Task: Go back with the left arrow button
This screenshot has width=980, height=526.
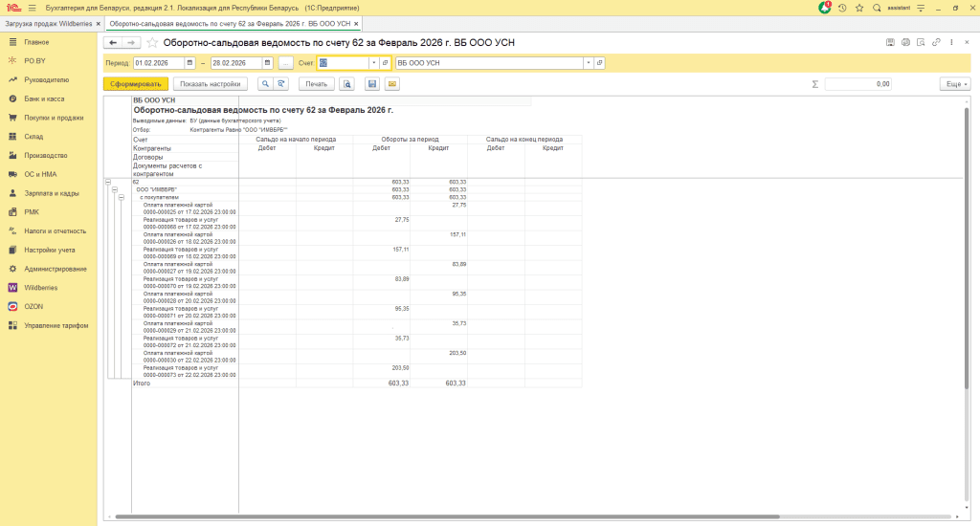Action: click(x=113, y=43)
